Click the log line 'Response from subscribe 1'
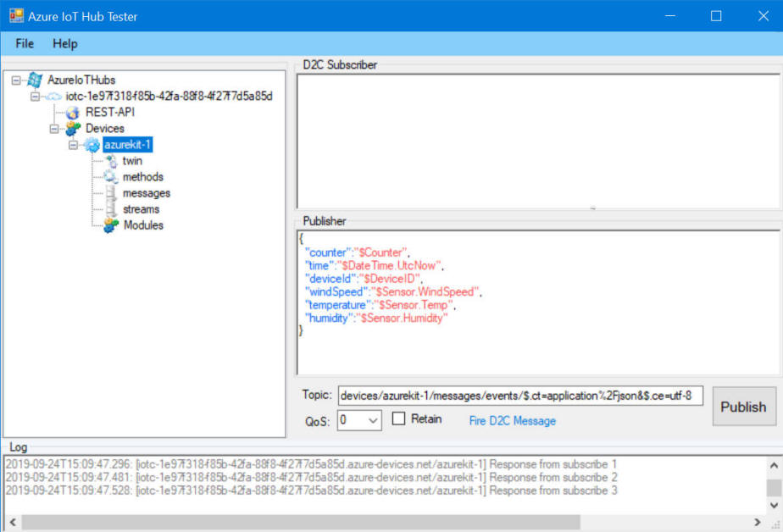This screenshot has width=783, height=532. point(311,464)
